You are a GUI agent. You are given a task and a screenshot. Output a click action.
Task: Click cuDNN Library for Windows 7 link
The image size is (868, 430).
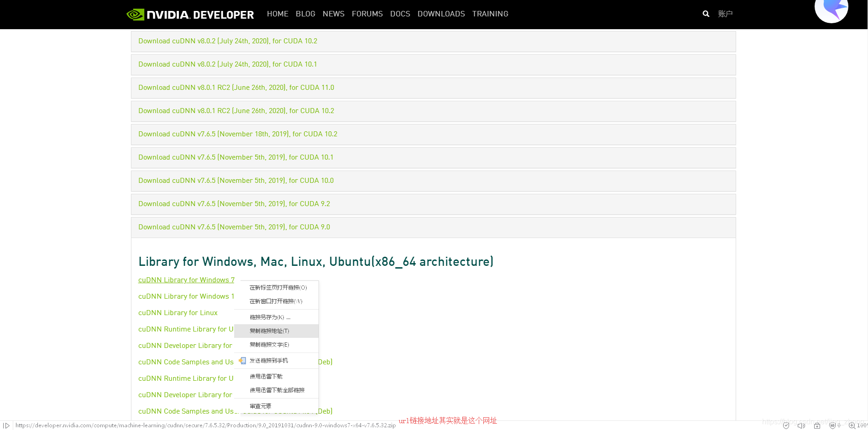(186, 280)
